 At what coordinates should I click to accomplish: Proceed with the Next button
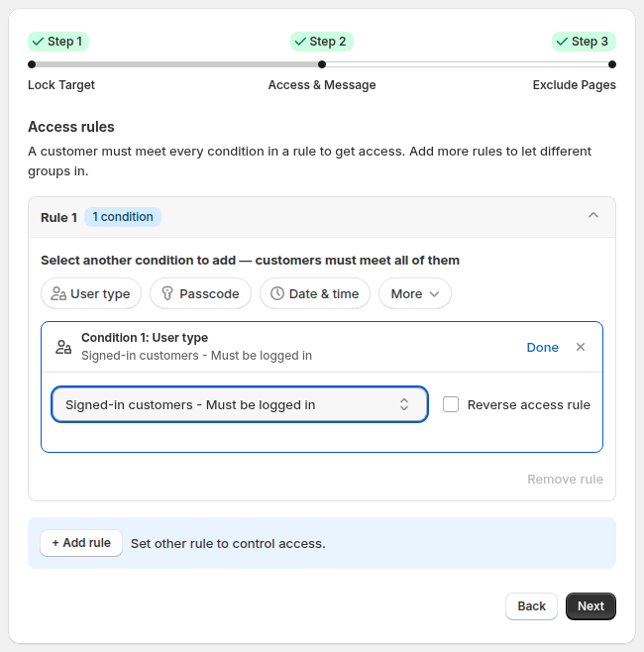point(590,605)
